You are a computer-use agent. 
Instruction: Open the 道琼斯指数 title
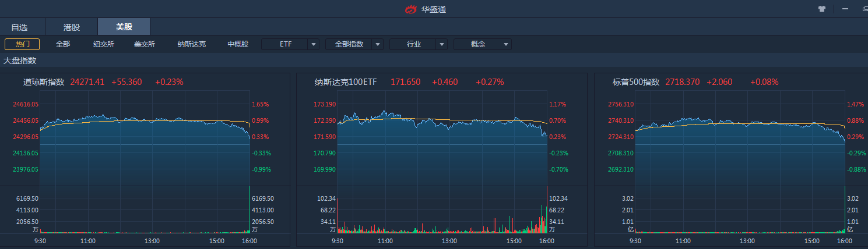pos(44,82)
